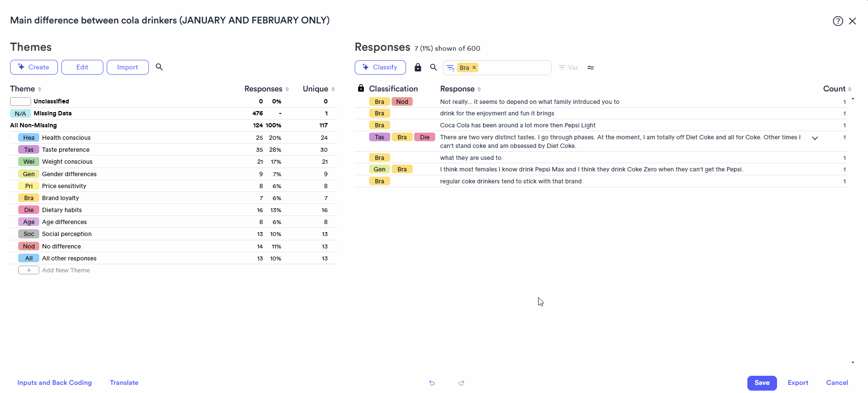
Task: Save the classification changes
Action: pos(762,383)
